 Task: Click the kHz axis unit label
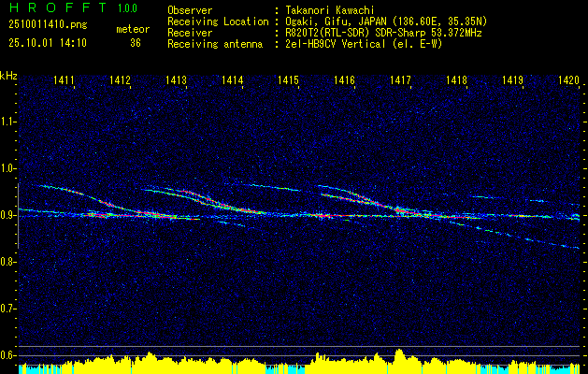tap(8, 76)
